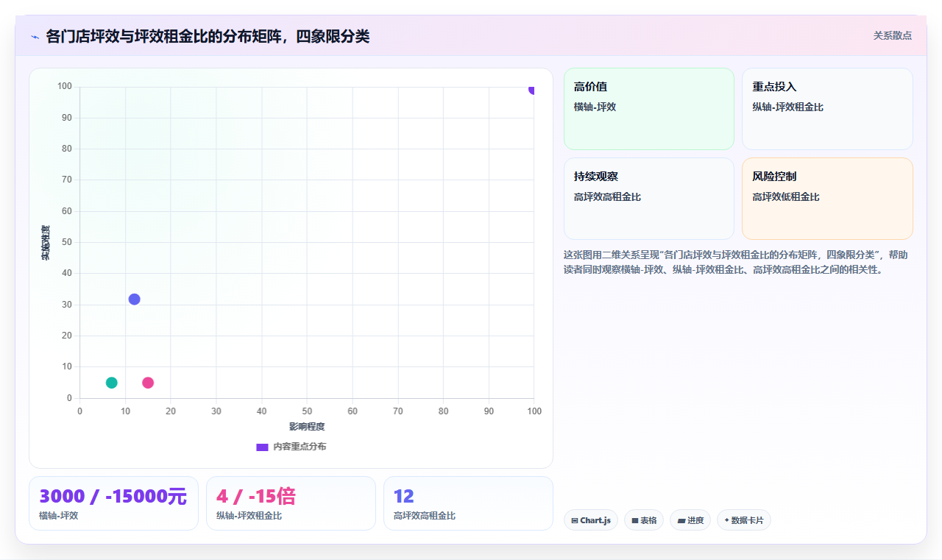Toggle the 内容重点分布 legend item
The image size is (942, 560).
pos(291,447)
